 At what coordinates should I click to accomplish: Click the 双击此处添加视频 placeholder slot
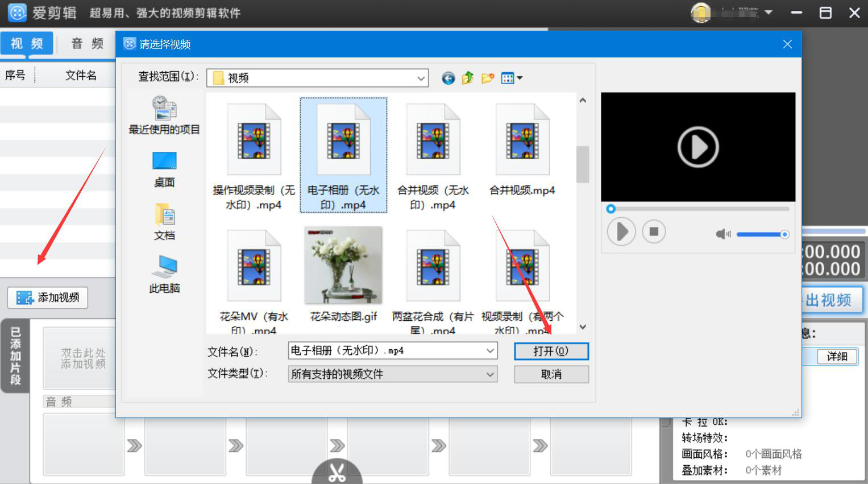[x=83, y=358]
